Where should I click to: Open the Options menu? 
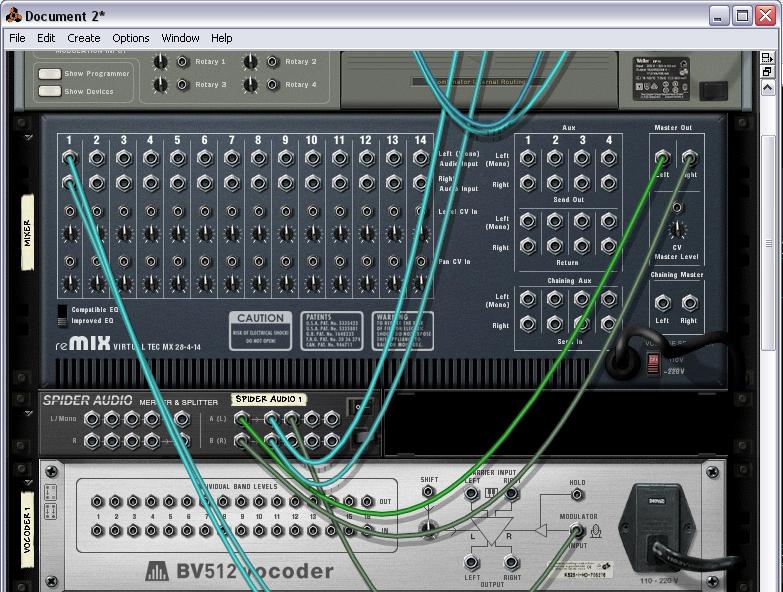click(130, 38)
